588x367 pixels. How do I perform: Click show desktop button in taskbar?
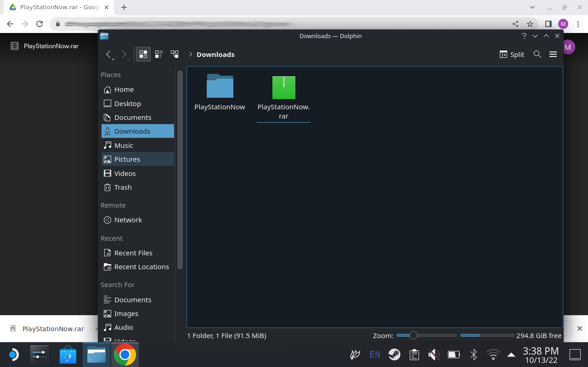click(575, 355)
